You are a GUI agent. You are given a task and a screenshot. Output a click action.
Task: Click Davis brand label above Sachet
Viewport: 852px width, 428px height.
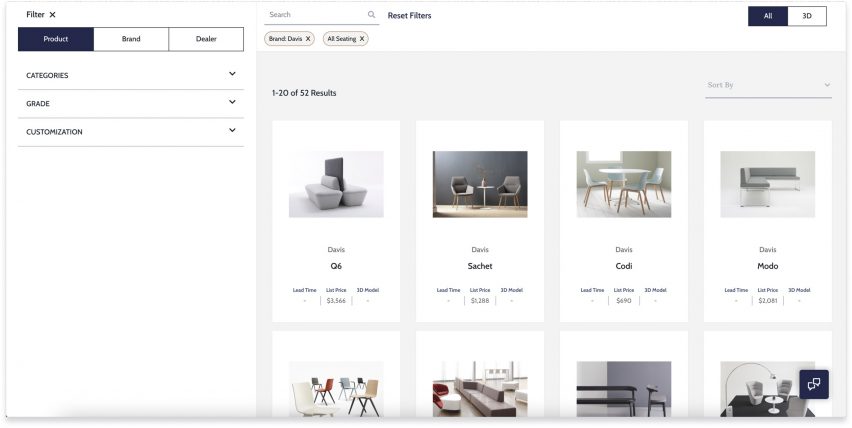click(x=480, y=250)
